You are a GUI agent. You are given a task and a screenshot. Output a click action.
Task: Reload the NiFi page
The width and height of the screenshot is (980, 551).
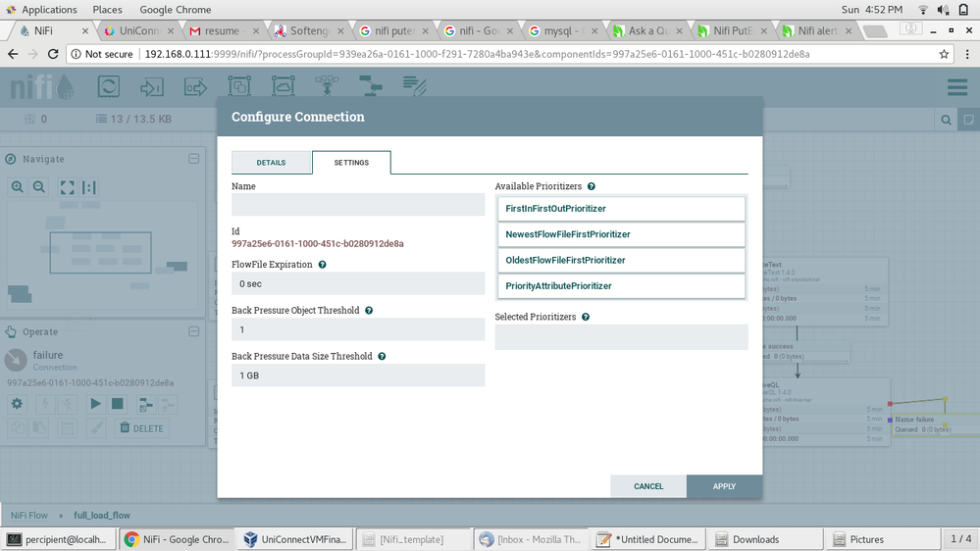pyautogui.click(x=53, y=54)
